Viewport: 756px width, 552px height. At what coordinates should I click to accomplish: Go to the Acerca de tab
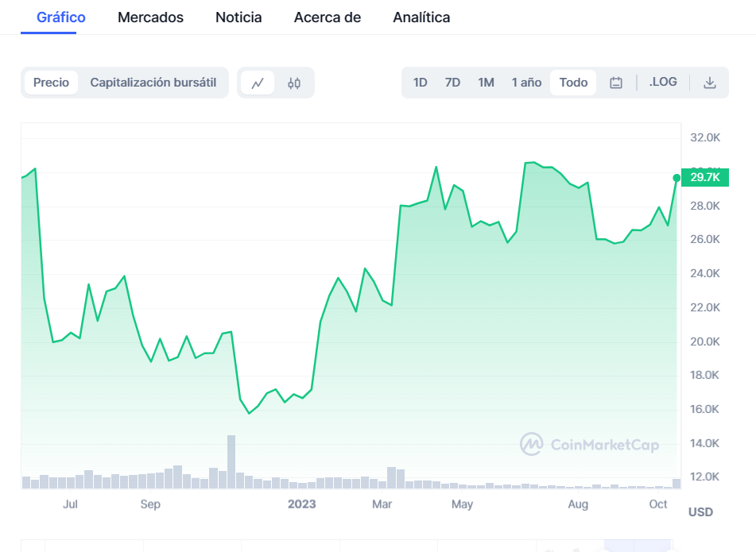pos(327,17)
